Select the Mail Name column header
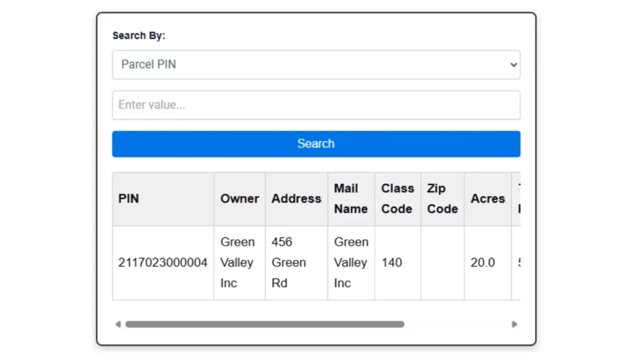 click(351, 199)
